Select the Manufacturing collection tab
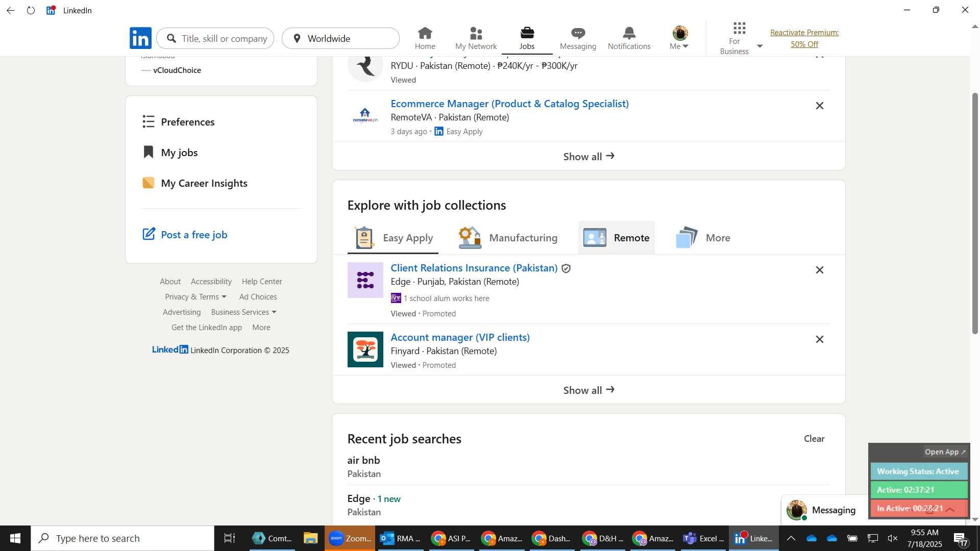Viewport: 980px width, 551px height. coord(508,238)
